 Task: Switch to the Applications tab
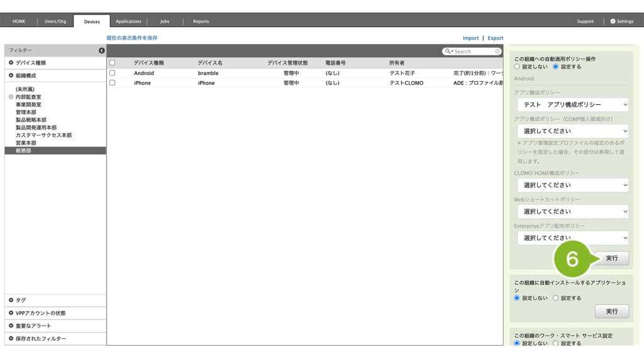coord(128,21)
